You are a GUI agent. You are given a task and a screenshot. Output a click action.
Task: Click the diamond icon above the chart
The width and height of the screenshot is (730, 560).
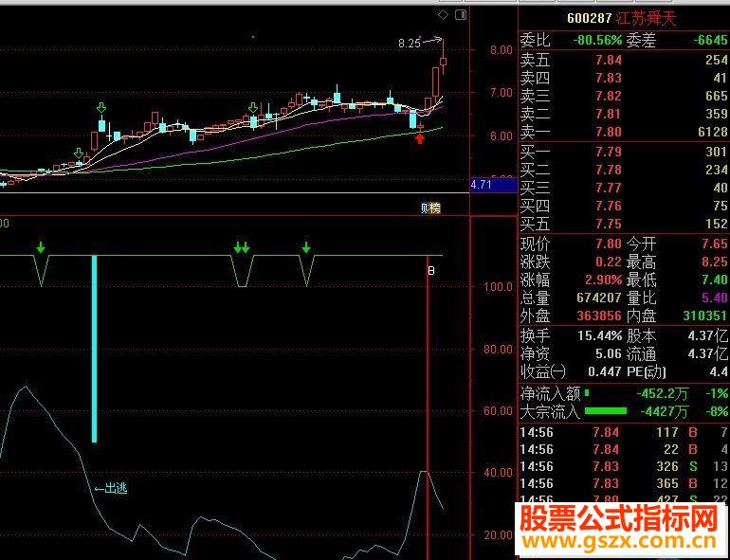tap(444, 15)
